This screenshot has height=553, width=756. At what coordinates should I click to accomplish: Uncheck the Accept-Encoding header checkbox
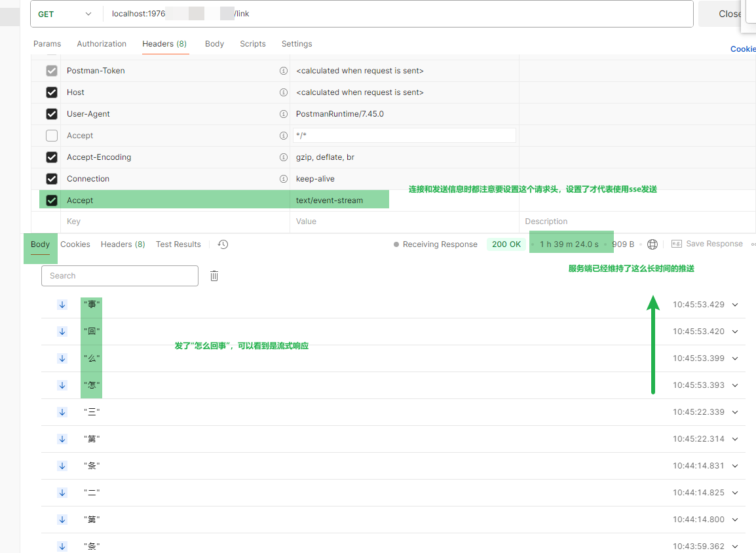tap(52, 157)
